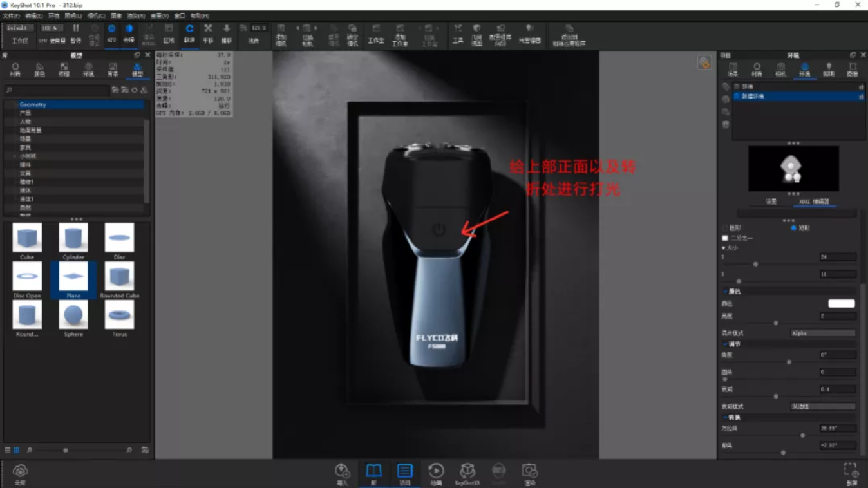Click the Animation icon in bottom bar
Screen dimensions: 868x488
tap(436, 474)
